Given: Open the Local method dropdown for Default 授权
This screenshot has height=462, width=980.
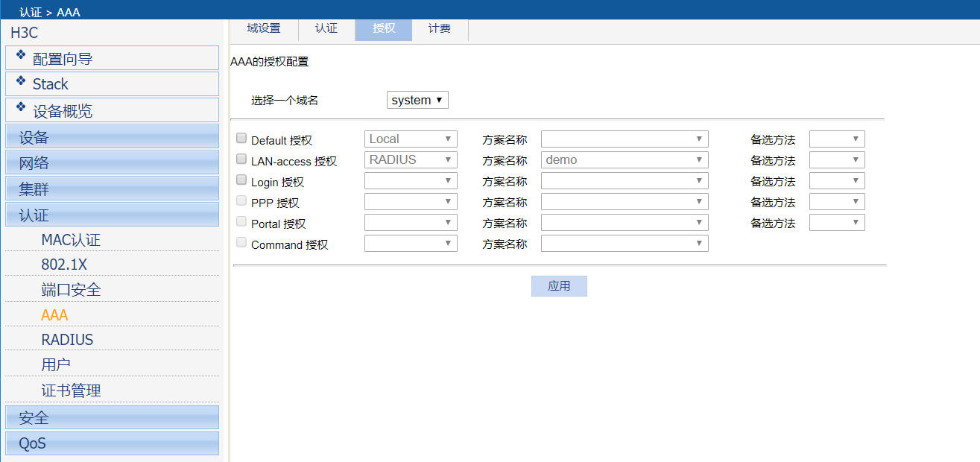Looking at the screenshot, I should coord(411,139).
